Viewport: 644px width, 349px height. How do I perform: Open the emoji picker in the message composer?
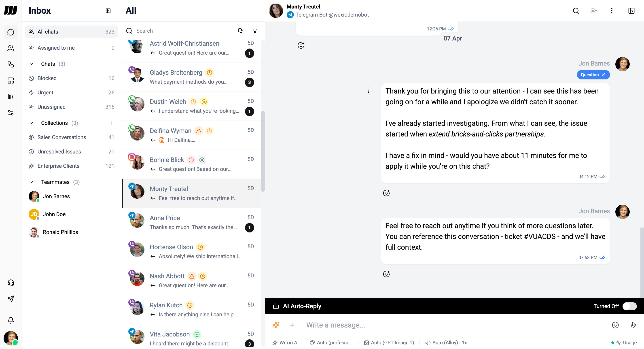pos(616,325)
